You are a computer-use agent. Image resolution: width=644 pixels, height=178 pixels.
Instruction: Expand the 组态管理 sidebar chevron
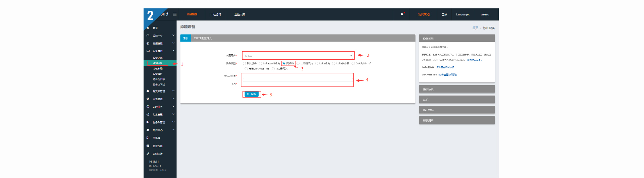click(x=173, y=114)
